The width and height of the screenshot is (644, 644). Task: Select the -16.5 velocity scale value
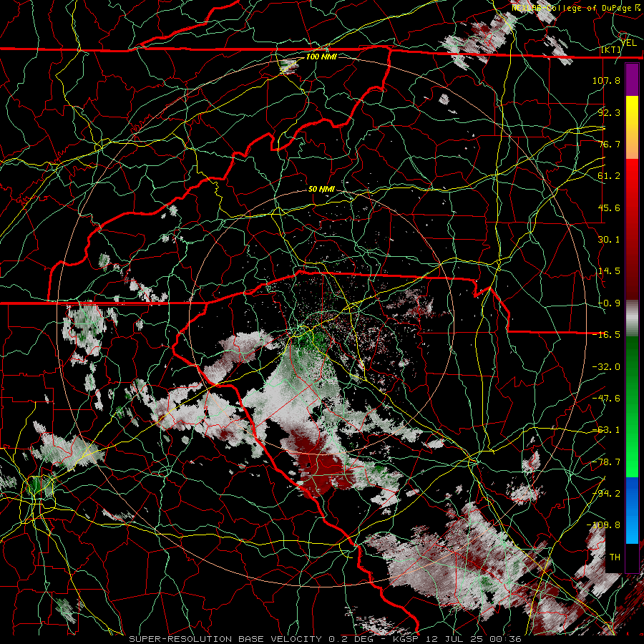606,335
